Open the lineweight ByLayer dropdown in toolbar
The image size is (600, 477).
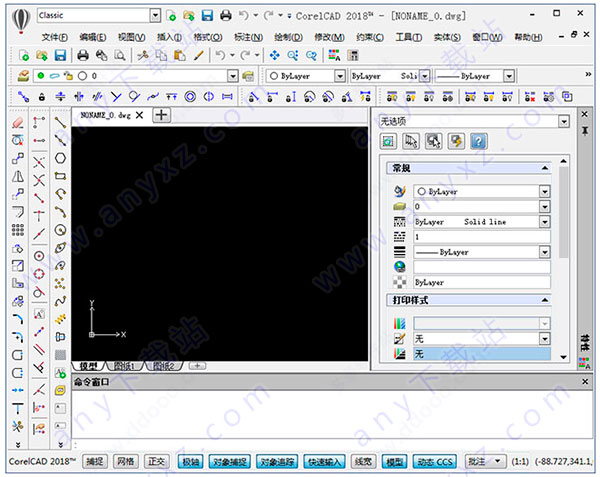click(509, 76)
